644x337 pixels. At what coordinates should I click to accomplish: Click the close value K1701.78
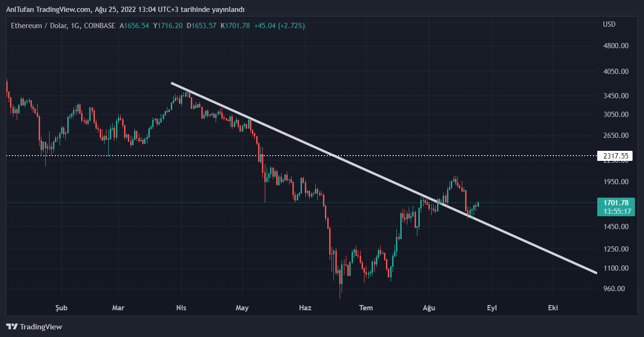tap(235, 25)
